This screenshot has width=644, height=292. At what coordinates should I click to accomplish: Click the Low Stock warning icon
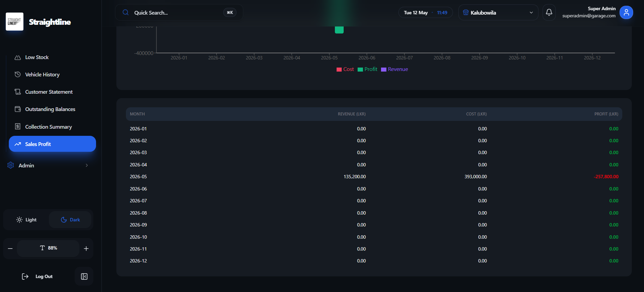point(18,57)
